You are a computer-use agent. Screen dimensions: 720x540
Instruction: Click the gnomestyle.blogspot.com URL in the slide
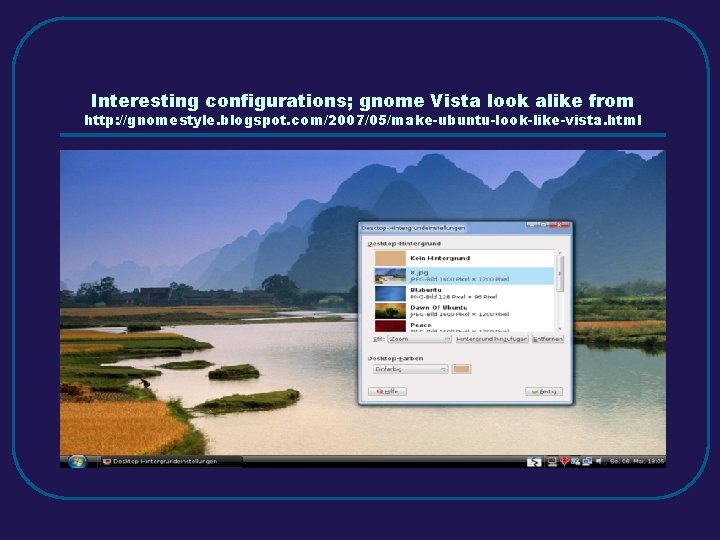coord(363,120)
